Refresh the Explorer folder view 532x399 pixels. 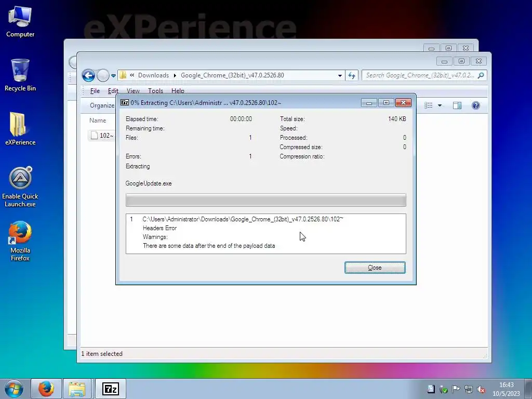[x=352, y=76]
